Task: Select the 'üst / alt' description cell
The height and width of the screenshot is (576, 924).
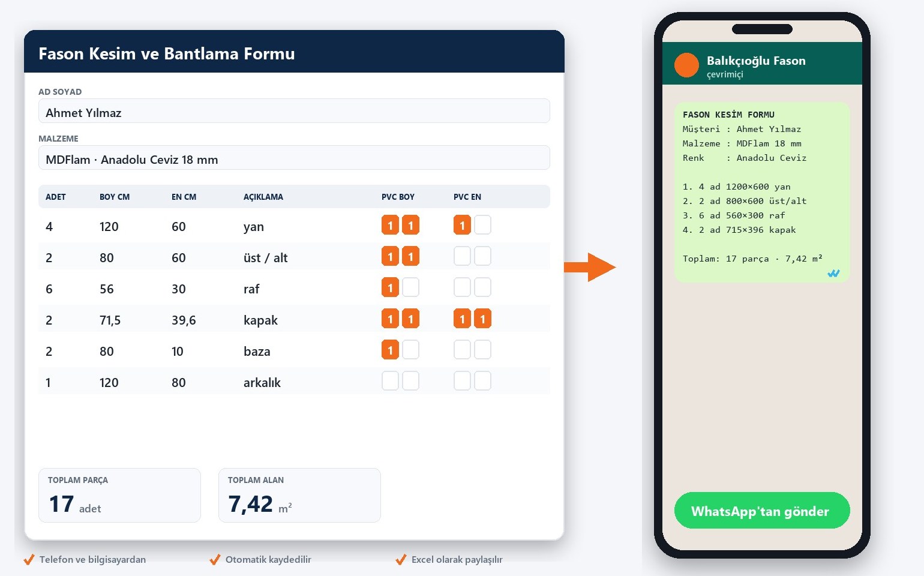Action: (x=265, y=258)
